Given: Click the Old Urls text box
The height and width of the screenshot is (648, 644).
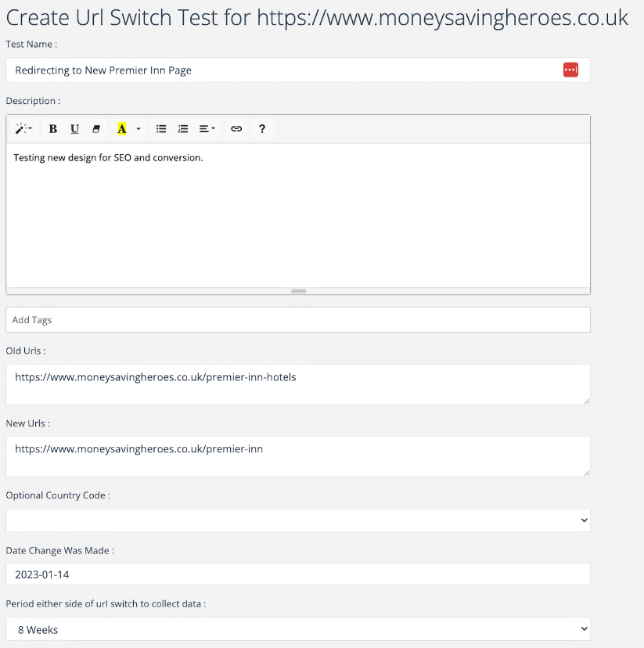Looking at the screenshot, I should [297, 384].
